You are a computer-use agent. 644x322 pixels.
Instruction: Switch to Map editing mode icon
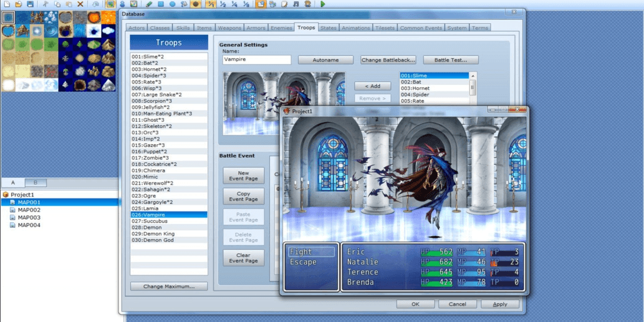[x=110, y=4]
